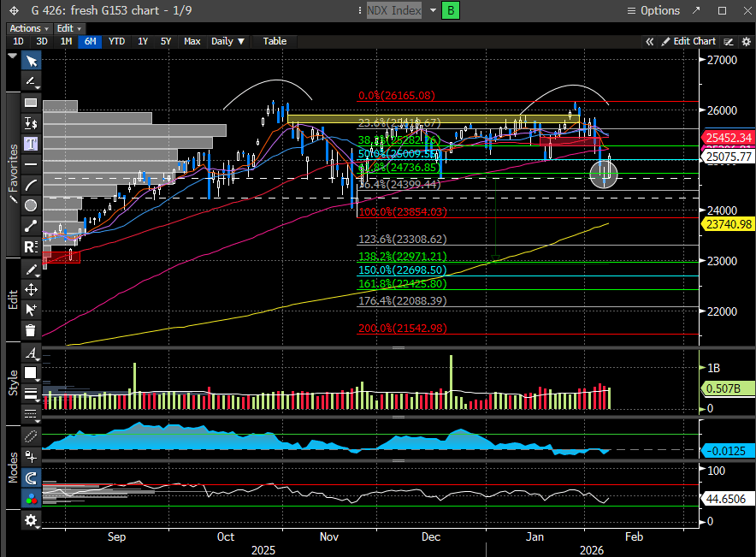Choose the text annotation tool
Screen dimensions: 756x557
click(x=31, y=143)
